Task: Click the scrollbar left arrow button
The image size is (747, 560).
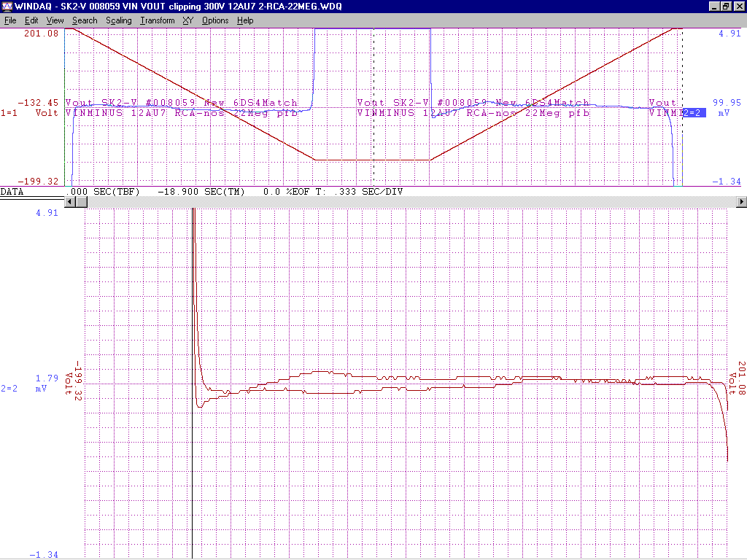Action: coord(71,202)
